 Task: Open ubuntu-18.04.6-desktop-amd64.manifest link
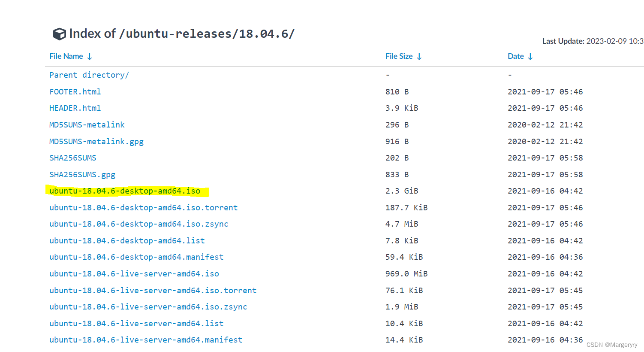tap(136, 257)
